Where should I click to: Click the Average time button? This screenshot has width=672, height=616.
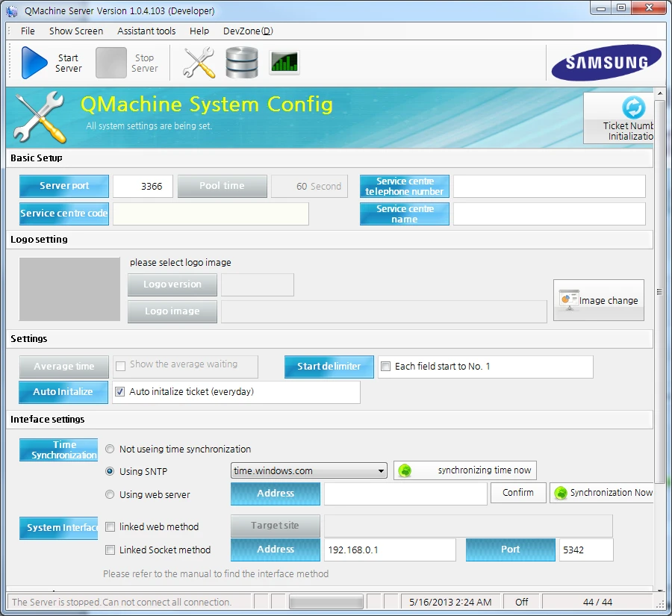(64, 367)
